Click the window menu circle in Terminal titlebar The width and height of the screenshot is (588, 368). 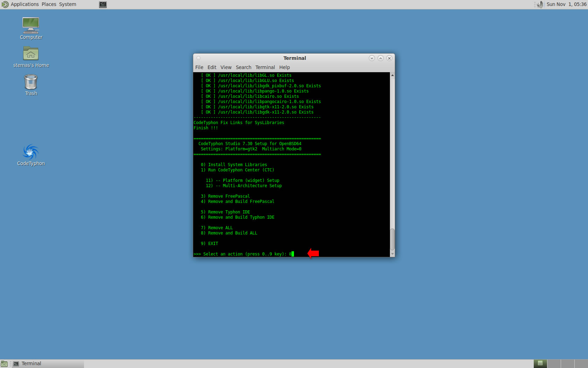click(198, 58)
